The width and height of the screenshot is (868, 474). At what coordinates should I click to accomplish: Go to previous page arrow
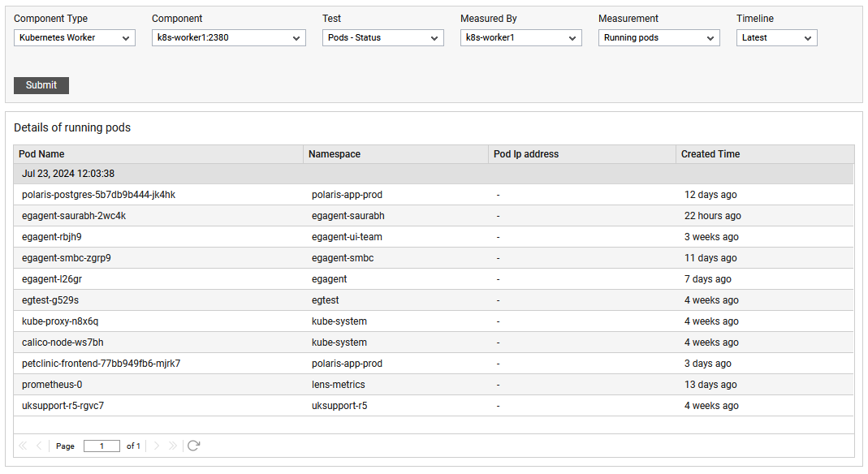tap(39, 446)
